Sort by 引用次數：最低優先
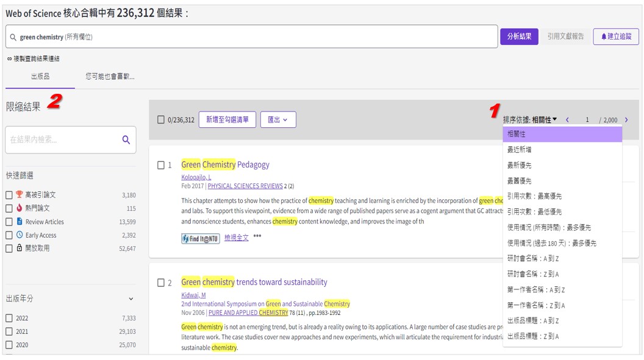This screenshot has width=644, height=360. (x=562, y=212)
